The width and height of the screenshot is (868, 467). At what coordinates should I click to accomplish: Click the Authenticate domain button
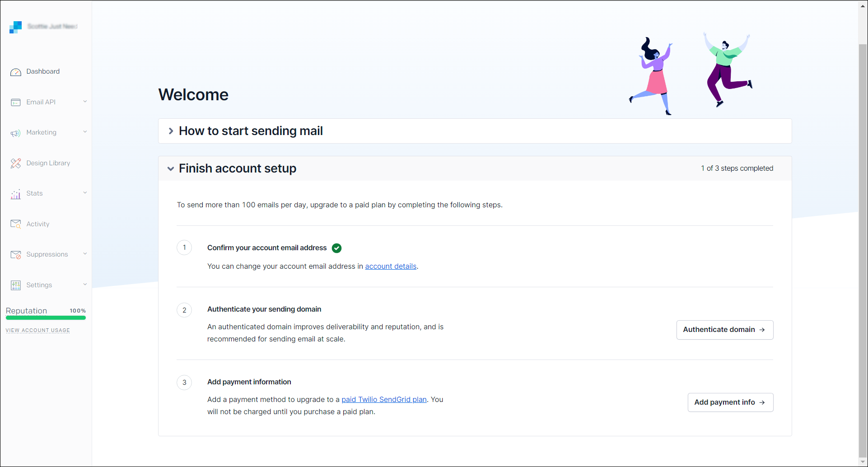(x=724, y=330)
